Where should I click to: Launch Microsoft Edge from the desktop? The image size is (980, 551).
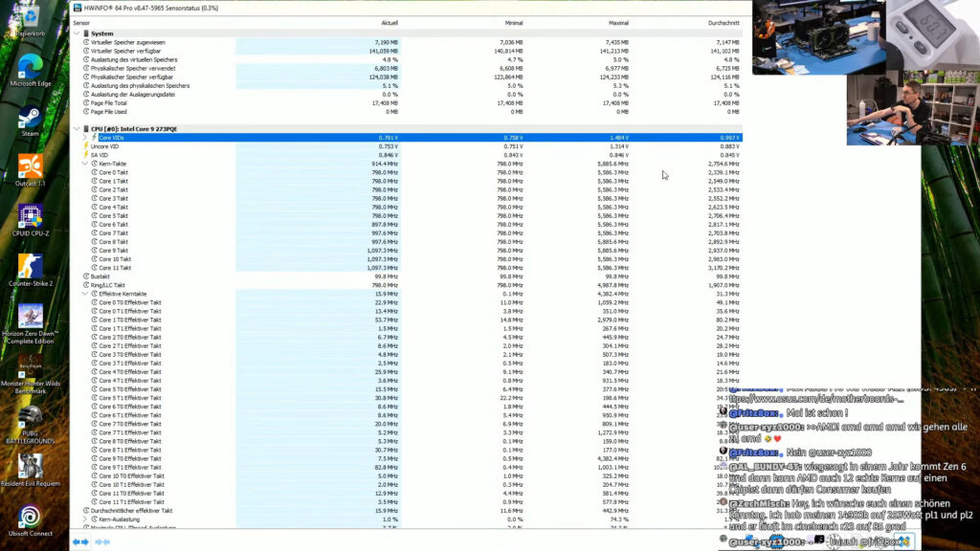30,71
